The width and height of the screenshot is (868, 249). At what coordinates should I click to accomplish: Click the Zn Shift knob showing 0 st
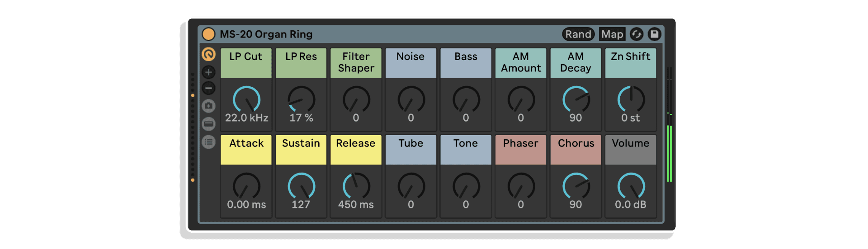(631, 99)
